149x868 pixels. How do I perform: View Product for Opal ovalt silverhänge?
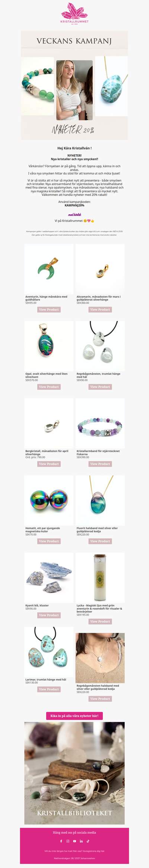[49, 387]
